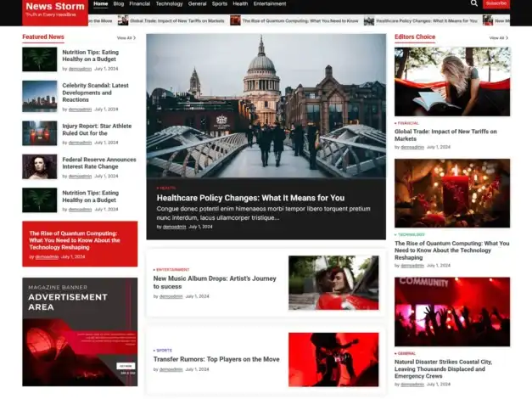Image resolution: width=532 pixels, height=399 pixels.
Task: Click the red candle image
Action: coord(452,194)
